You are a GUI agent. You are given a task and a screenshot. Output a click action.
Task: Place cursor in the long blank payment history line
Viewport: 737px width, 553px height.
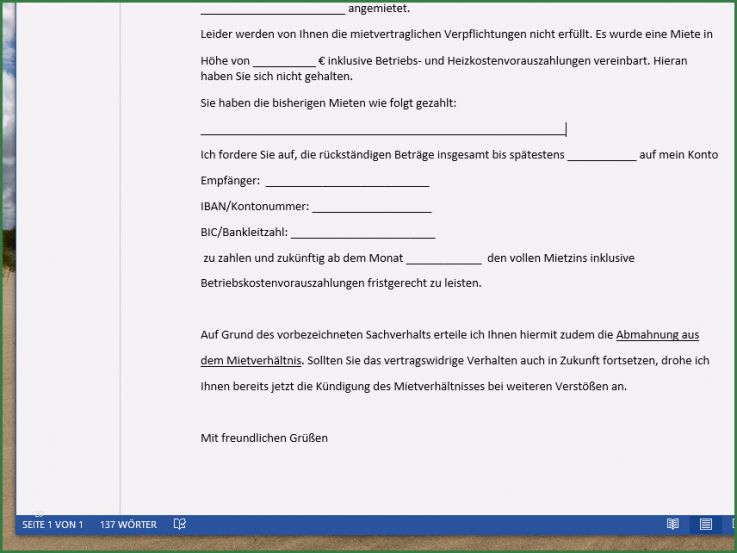[382, 130]
